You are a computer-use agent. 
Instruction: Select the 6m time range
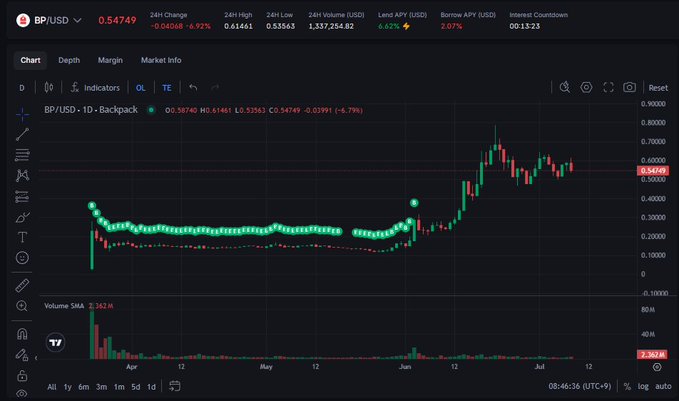point(84,387)
